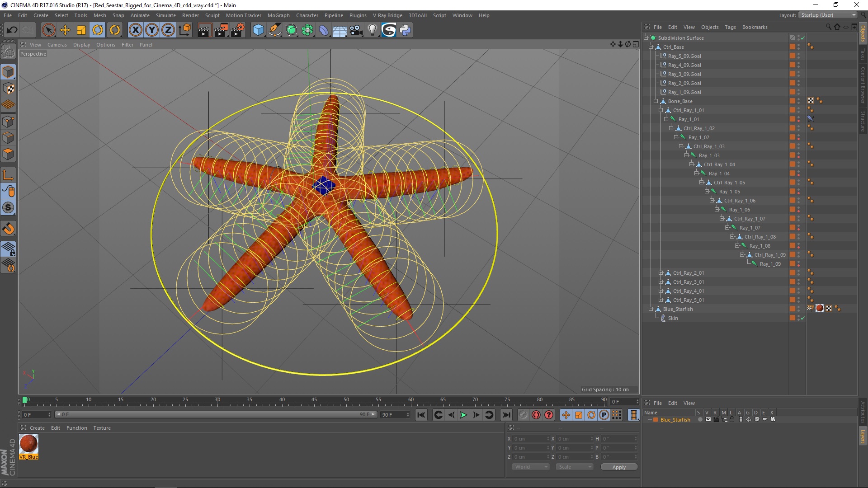Open the Layout Startup dropdown
Screen dimensions: 868x488
[828, 15]
